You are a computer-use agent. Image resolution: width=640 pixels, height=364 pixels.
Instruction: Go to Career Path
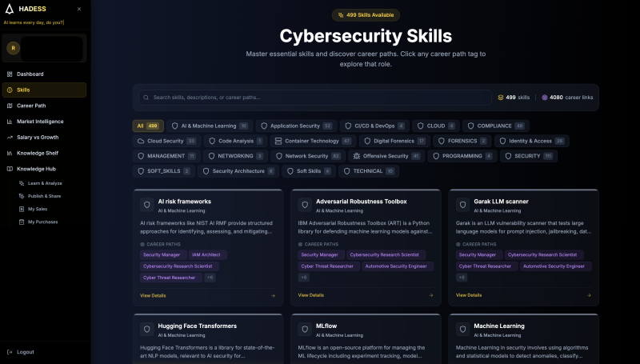[x=44, y=106]
